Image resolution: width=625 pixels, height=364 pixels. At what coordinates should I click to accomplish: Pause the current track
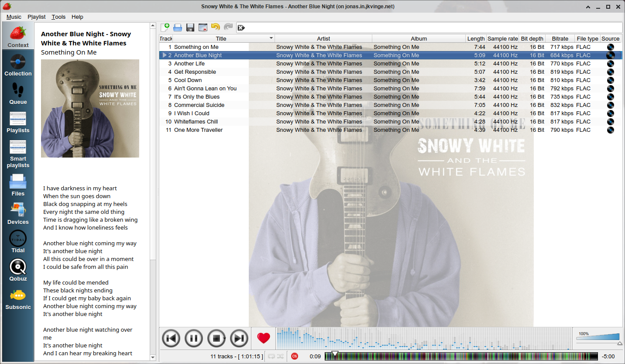coord(193,338)
